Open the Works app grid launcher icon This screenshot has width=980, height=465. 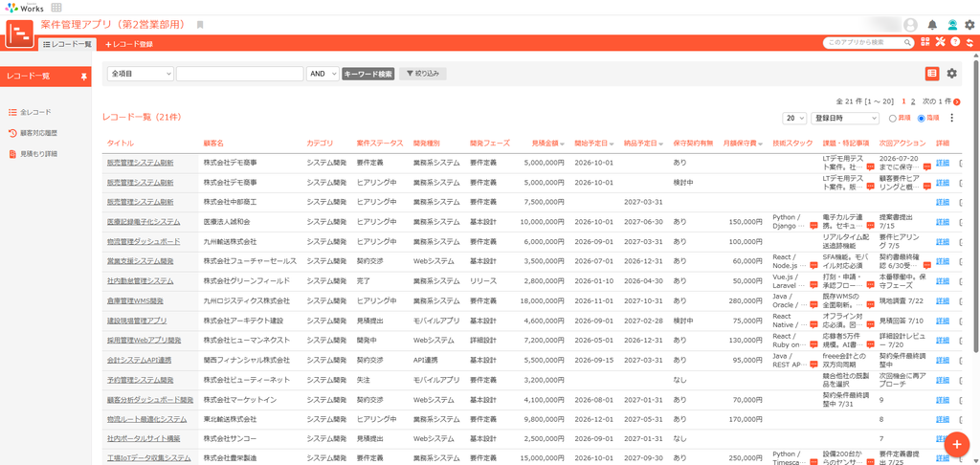coord(56,8)
